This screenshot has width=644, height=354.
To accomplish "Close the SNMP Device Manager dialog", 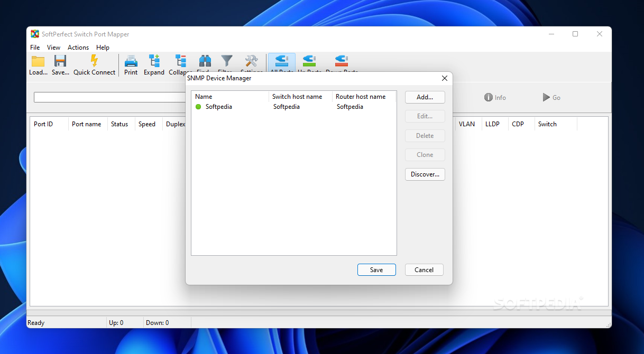I will coord(444,78).
